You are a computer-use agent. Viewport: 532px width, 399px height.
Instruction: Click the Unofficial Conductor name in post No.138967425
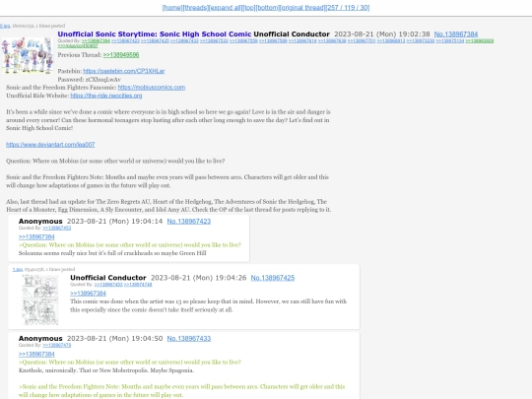click(108, 278)
